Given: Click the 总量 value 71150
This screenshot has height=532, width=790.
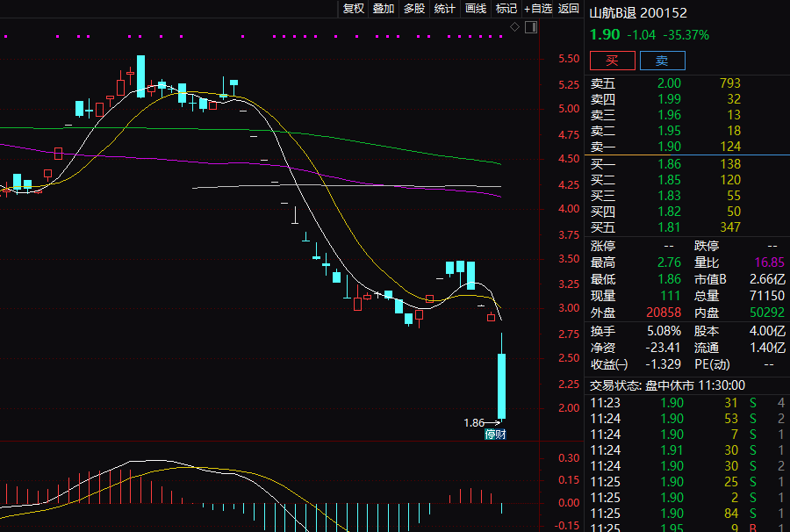Looking at the screenshot, I should [767, 296].
